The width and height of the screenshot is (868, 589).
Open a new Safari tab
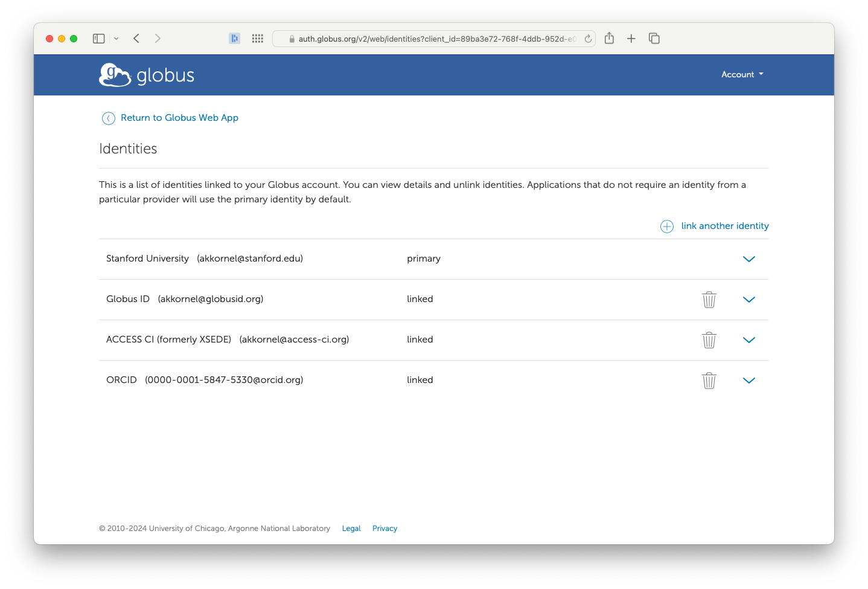[x=631, y=39]
